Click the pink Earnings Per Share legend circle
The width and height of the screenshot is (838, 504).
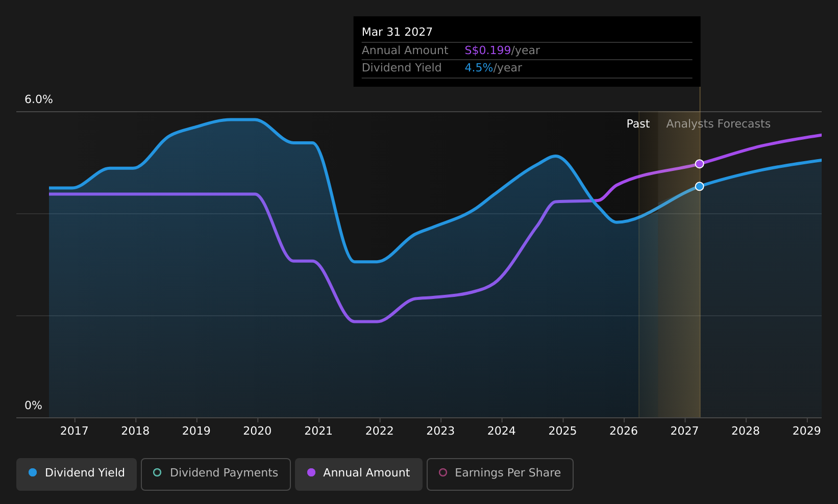[x=443, y=472]
